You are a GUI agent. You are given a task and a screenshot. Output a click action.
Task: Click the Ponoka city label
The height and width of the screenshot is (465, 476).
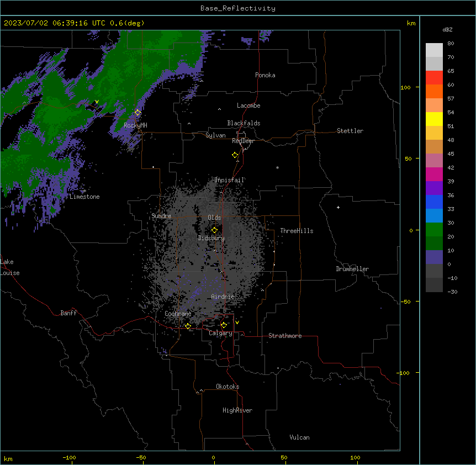pos(265,75)
